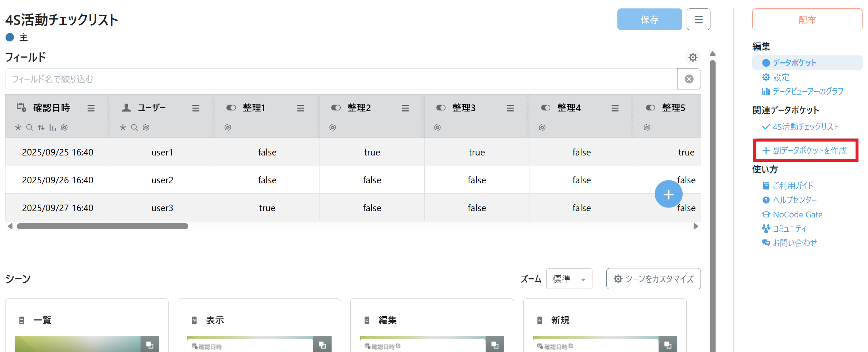Click the gear icon above the fields table

(692, 57)
